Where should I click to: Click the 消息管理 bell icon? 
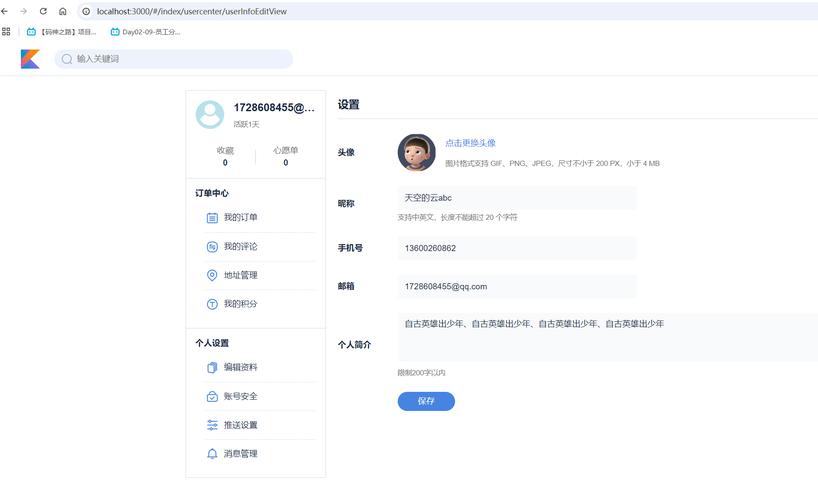click(212, 454)
